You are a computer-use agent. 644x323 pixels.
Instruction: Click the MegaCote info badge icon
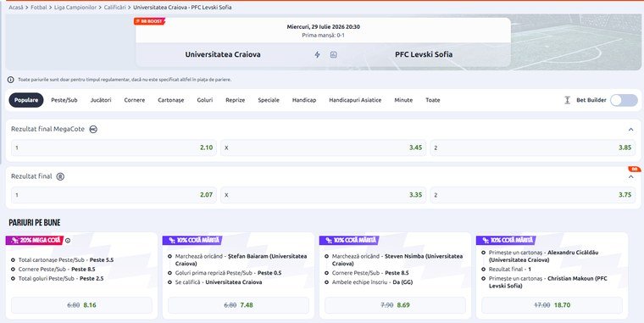(x=93, y=129)
